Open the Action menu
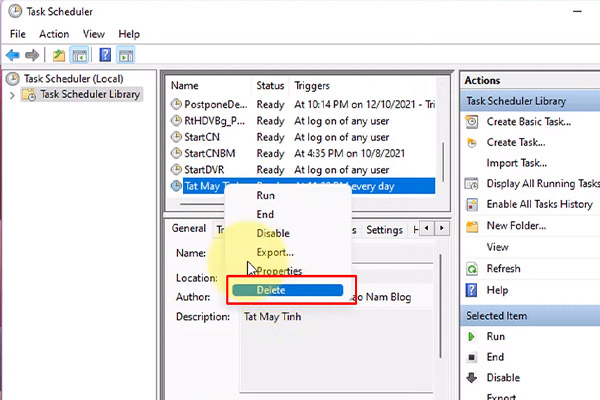Screen dimensions: 600x400 click(54, 34)
